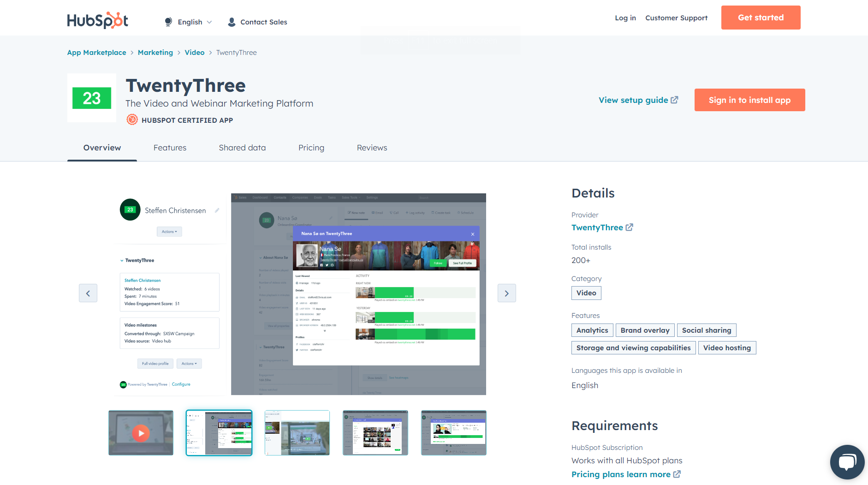This screenshot has width=868, height=485.
Task: Open the chat widget bubble
Action: point(847,462)
